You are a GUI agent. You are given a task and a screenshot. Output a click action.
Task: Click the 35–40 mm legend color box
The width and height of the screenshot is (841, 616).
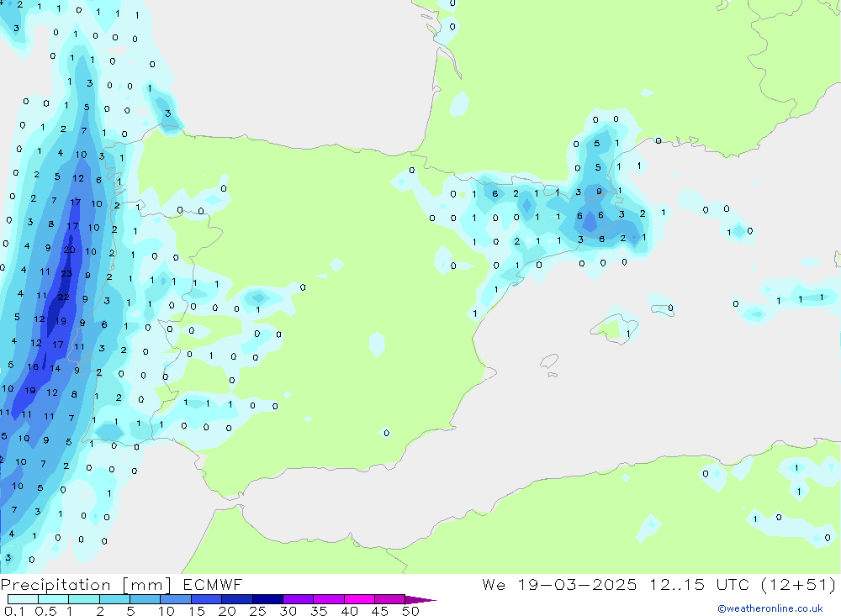329,599
